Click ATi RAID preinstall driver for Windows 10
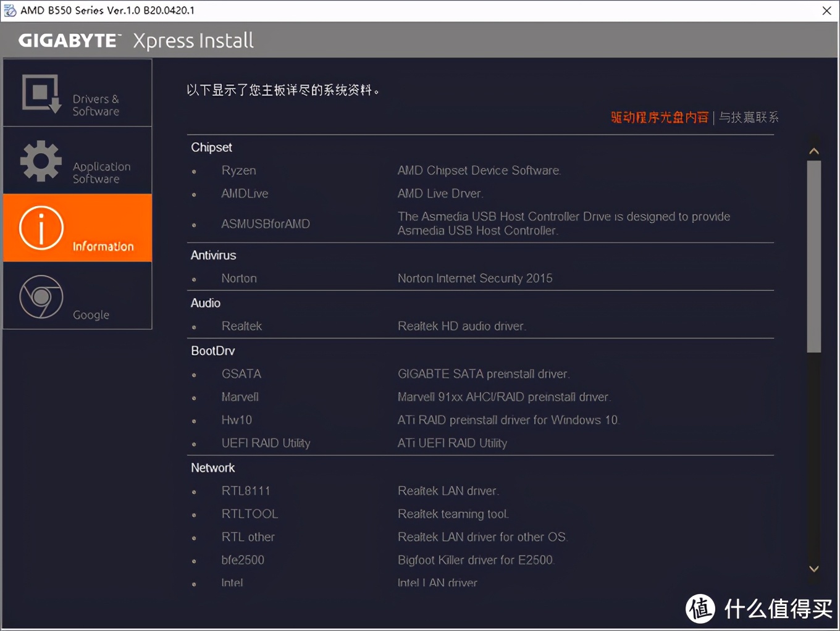Viewport: 840px width, 631px height. point(508,420)
